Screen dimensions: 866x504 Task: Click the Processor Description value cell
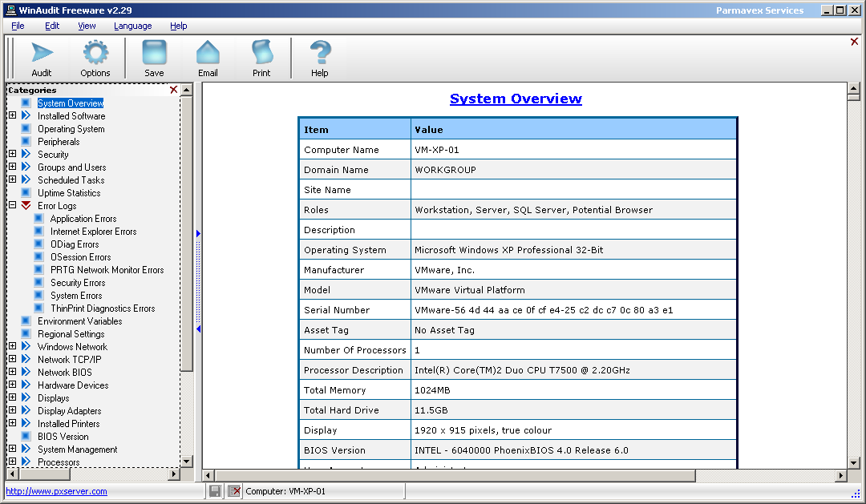click(x=573, y=370)
